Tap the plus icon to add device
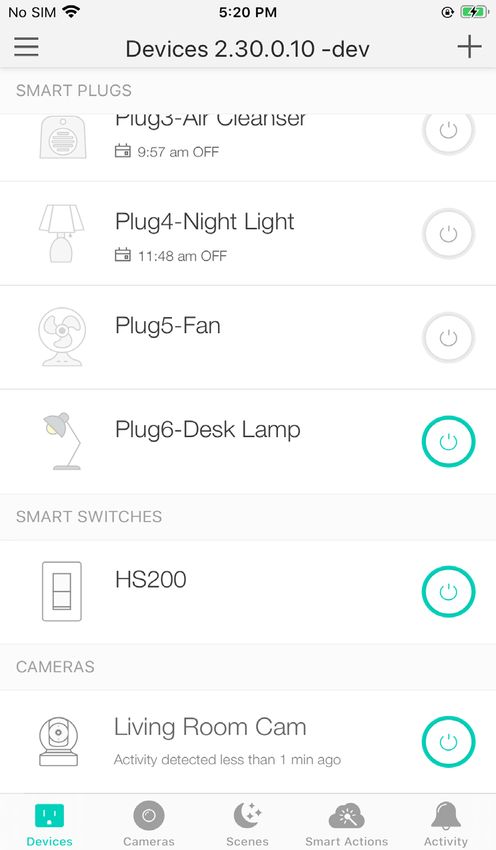Screen dimensions: 496x850 [x=469, y=47]
